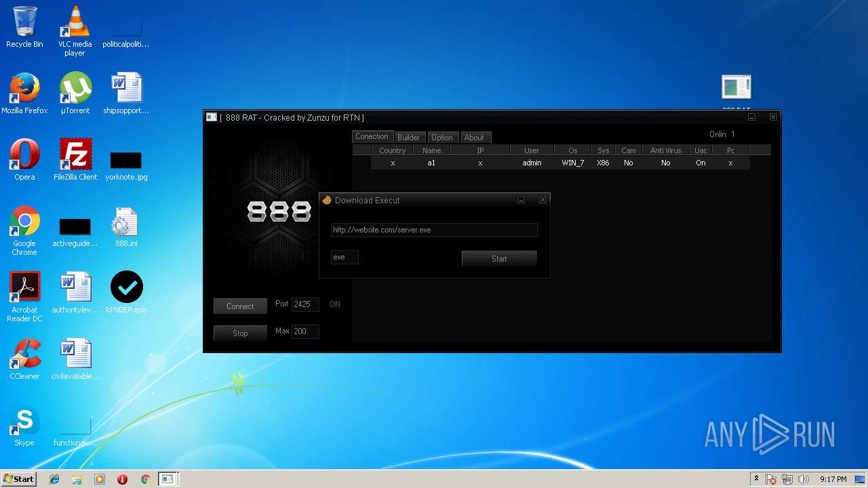Open the FileZilla Client shortcut
Image resolution: width=868 pixels, height=488 pixels.
coord(75,160)
